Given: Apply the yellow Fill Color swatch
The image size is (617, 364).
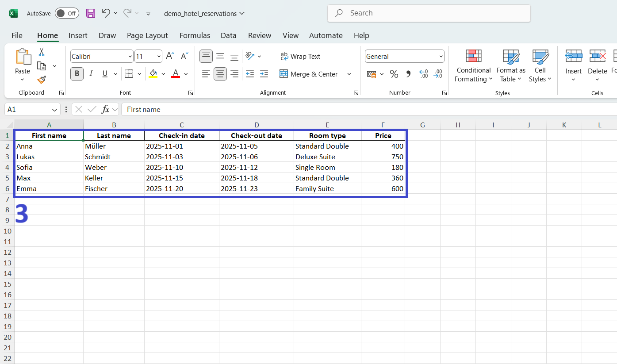Looking at the screenshot, I should pos(153,74).
